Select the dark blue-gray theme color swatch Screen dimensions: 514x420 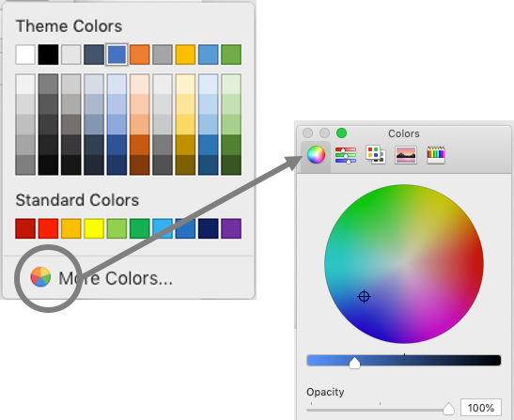(x=94, y=54)
